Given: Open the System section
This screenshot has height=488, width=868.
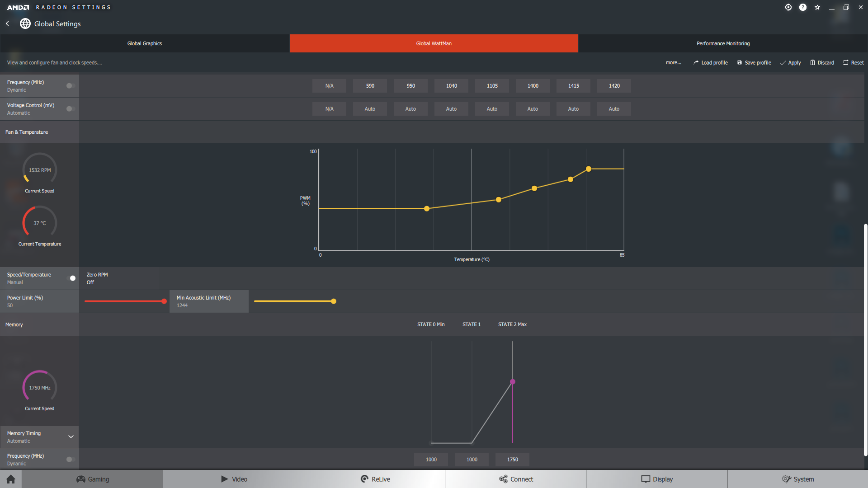Looking at the screenshot, I should click(798, 479).
